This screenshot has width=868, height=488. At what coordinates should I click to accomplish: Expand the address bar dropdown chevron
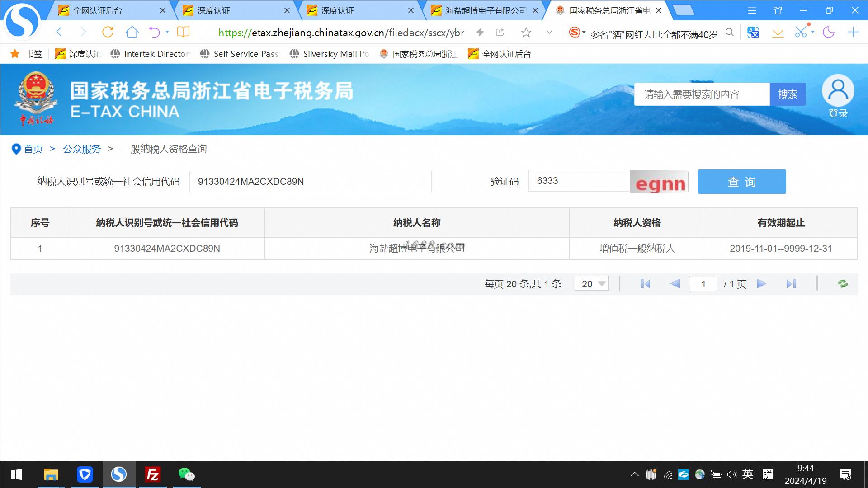coord(549,32)
